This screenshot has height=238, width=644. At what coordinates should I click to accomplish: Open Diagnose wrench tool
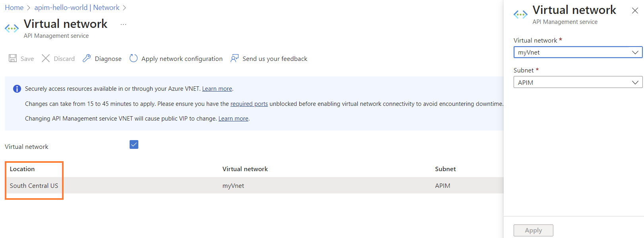(x=87, y=59)
